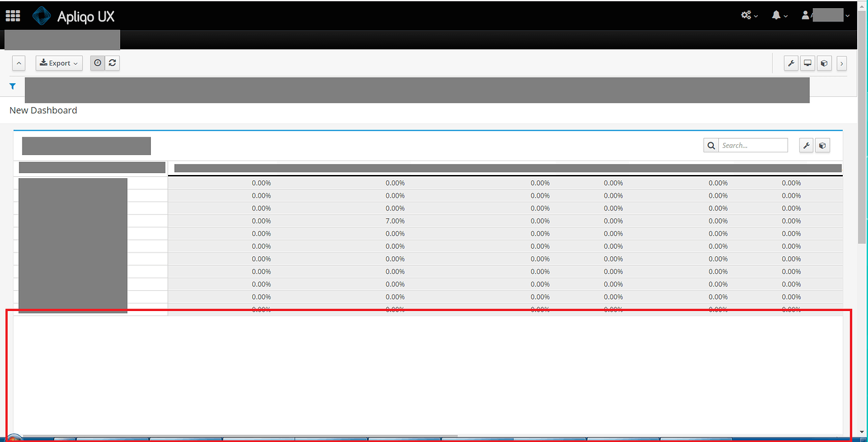Image resolution: width=868 pixels, height=442 pixels.
Task: Click the monitor display icon in the toolbar
Action: click(x=808, y=63)
